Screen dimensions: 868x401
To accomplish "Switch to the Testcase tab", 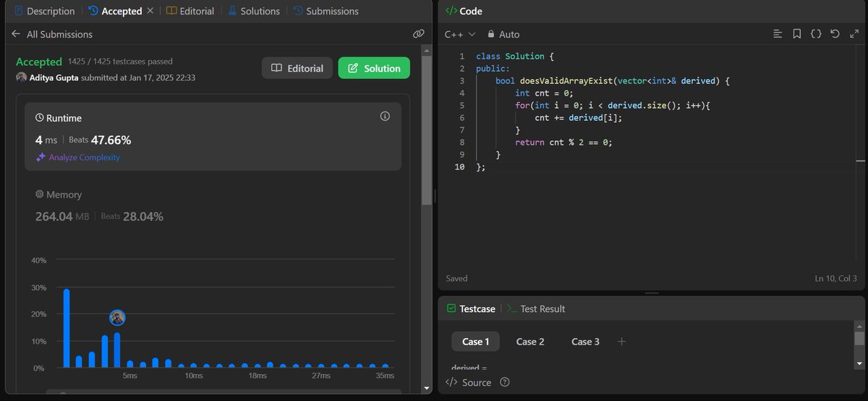I will point(471,308).
